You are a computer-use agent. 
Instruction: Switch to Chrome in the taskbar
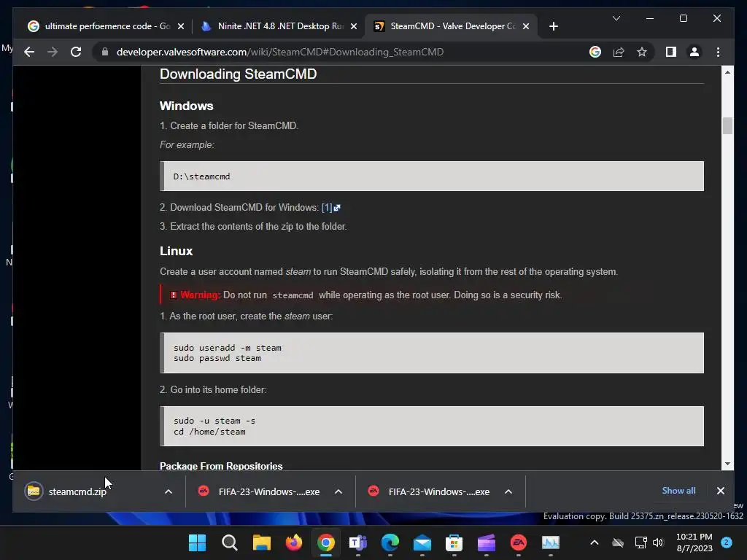coord(326,542)
